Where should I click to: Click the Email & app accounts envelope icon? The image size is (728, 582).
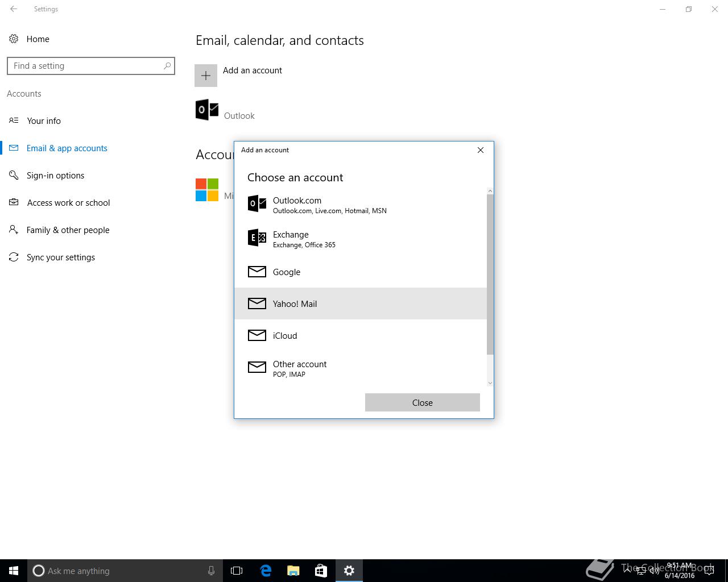(x=14, y=148)
